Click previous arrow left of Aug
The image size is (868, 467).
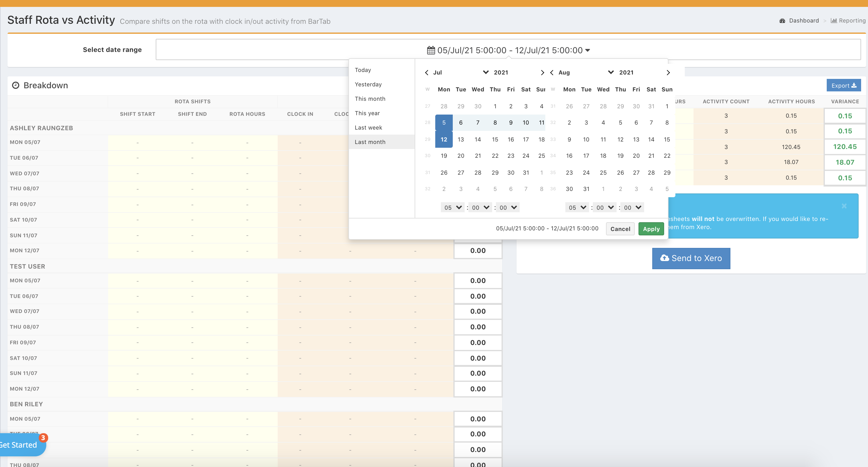(x=552, y=73)
